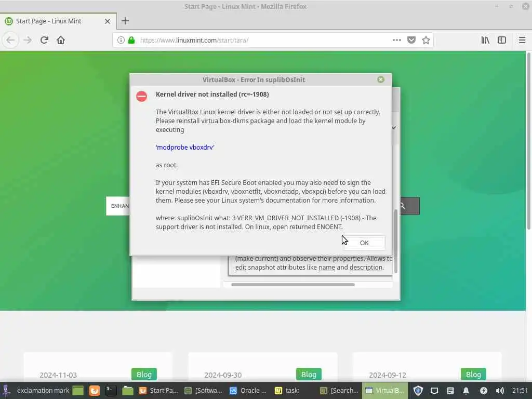Close the Start Page - Linux Mint tab

coord(107,21)
